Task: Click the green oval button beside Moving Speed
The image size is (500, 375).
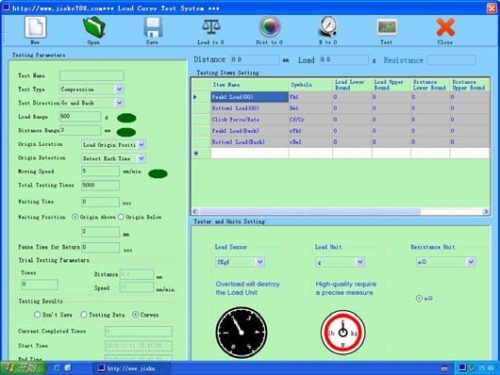Action: (x=158, y=174)
